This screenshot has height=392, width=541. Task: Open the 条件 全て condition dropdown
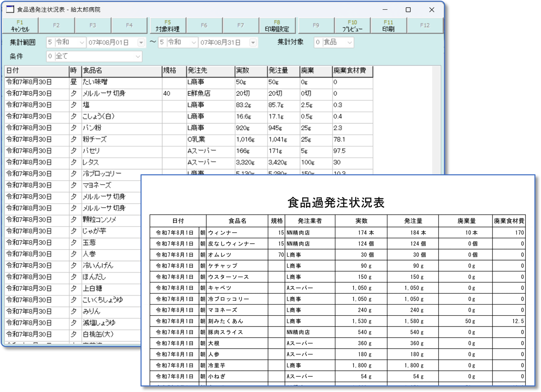[x=138, y=56]
